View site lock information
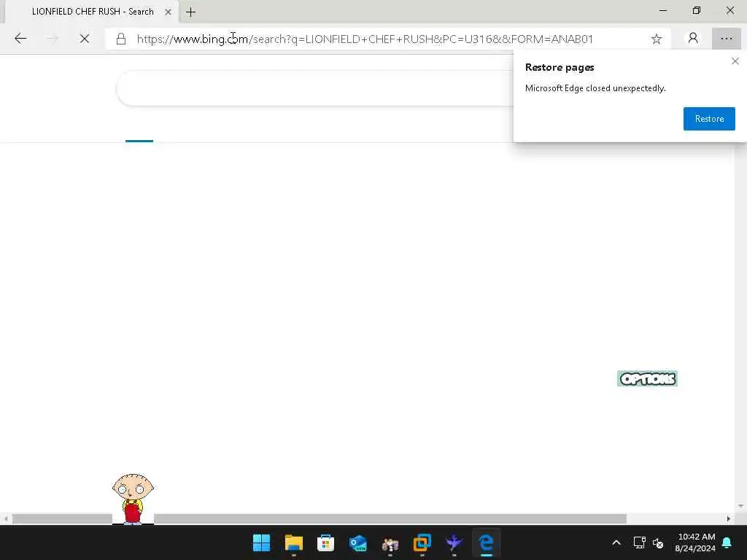Viewport: 747px width, 560px height. pyautogui.click(x=121, y=39)
